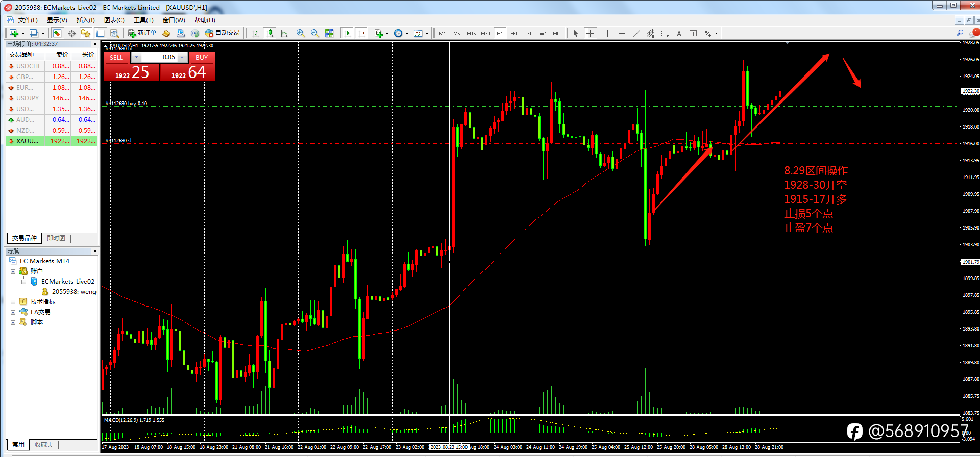
Task: Toggle the Data Window crosshair icon
Action: [71, 33]
